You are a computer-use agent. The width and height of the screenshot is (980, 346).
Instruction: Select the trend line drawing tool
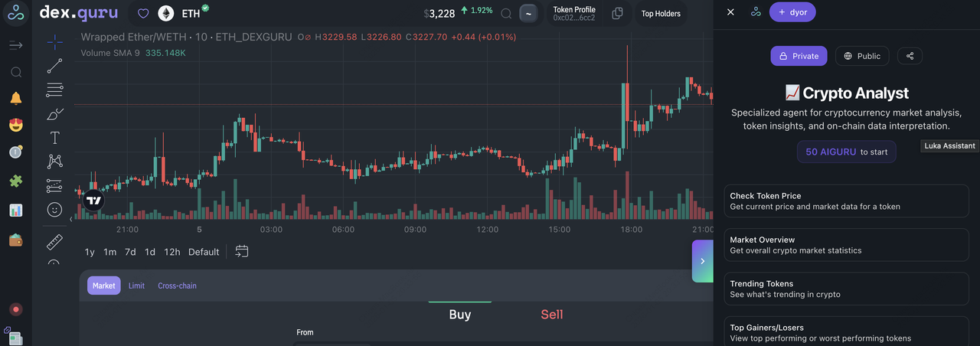[54, 67]
